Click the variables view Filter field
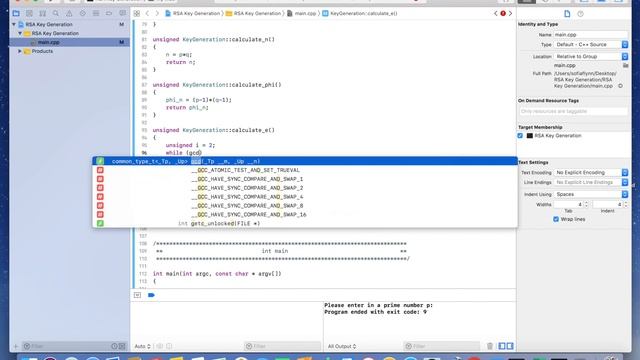 [x=282, y=346]
